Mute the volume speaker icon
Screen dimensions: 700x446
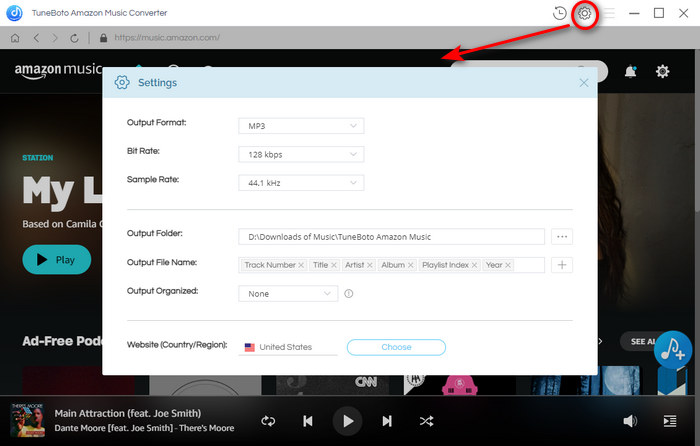point(630,421)
